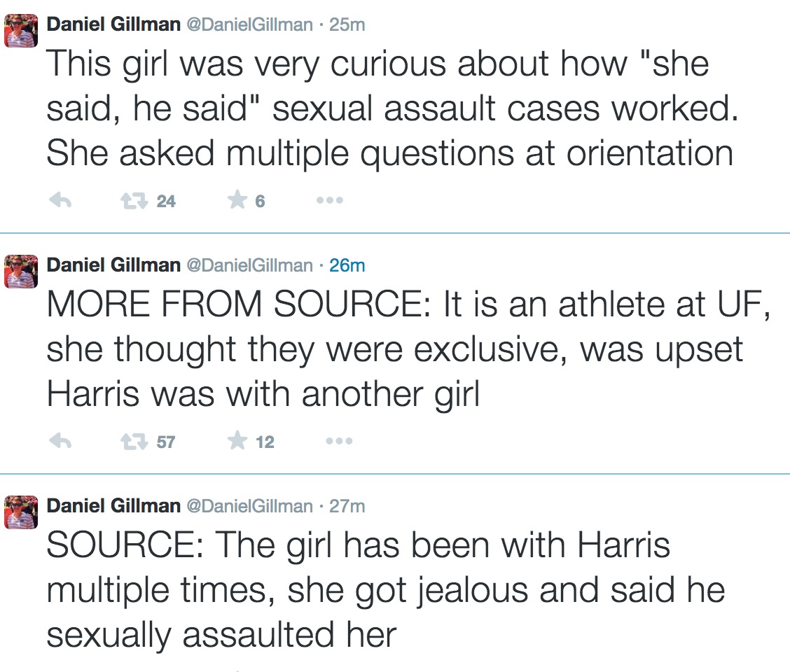
Task: Open more options on the 25m tweet
Action: (328, 201)
